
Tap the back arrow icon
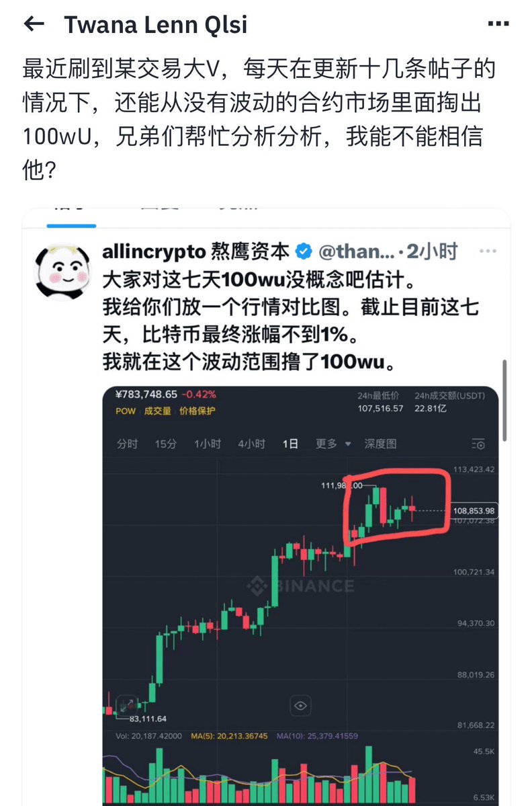click(34, 24)
